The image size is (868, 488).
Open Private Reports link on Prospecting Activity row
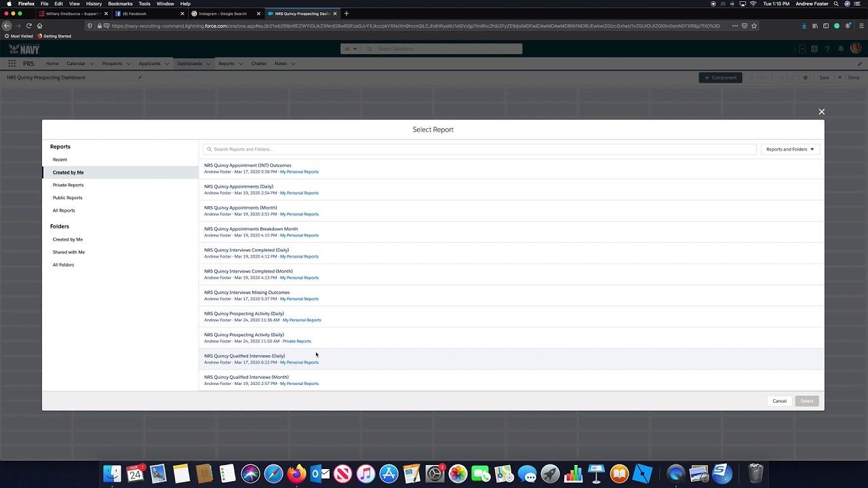[x=296, y=341]
